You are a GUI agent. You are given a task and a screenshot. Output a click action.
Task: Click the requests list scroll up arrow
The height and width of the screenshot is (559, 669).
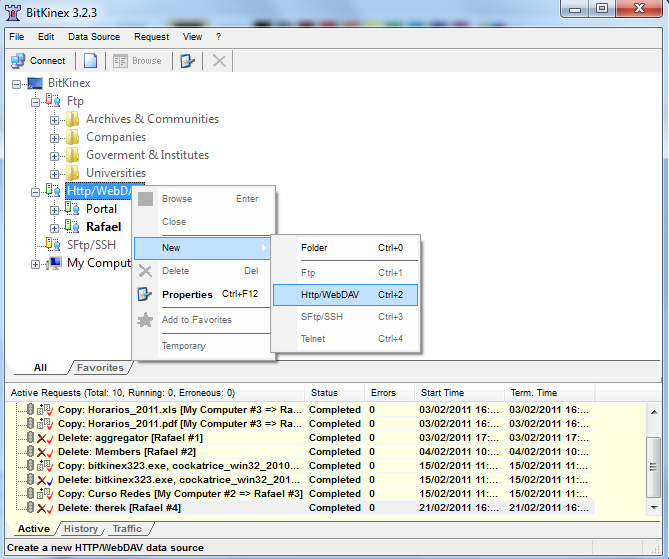point(654,411)
